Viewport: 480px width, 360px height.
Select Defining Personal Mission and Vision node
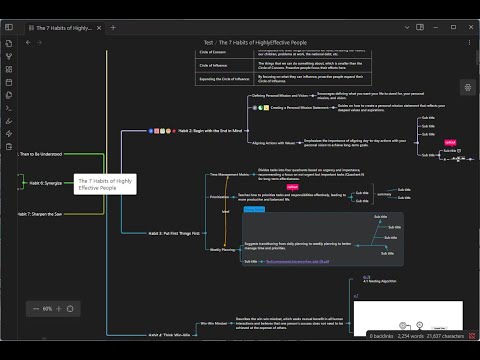click(280, 96)
